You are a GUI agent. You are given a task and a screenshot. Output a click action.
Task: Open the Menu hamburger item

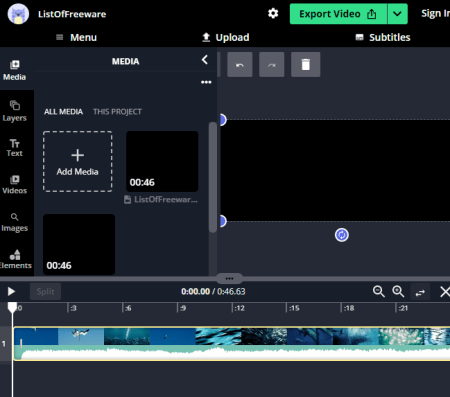[x=76, y=37]
